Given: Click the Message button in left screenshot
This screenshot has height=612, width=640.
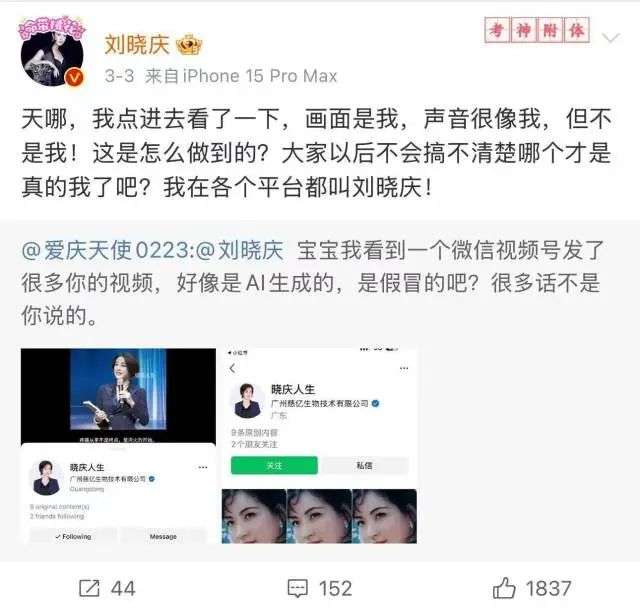Looking at the screenshot, I should 163,536.
